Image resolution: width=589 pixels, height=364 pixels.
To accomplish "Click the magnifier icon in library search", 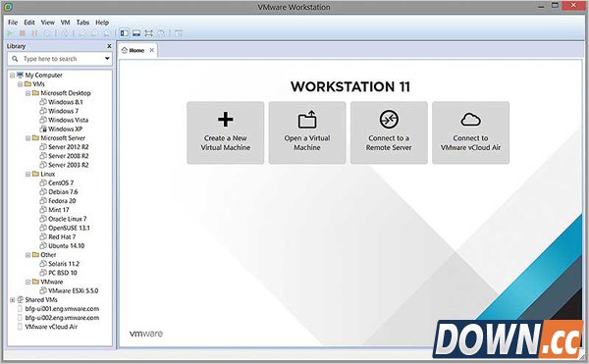I will (x=15, y=59).
